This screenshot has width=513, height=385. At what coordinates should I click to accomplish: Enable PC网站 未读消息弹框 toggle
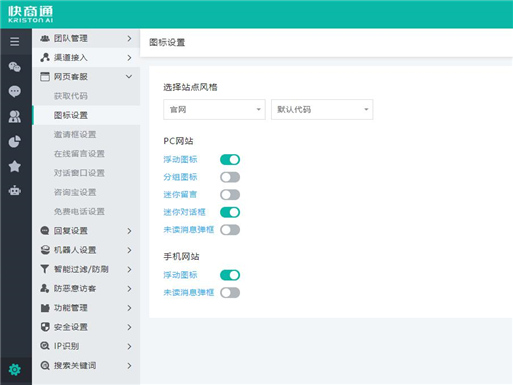click(x=230, y=230)
